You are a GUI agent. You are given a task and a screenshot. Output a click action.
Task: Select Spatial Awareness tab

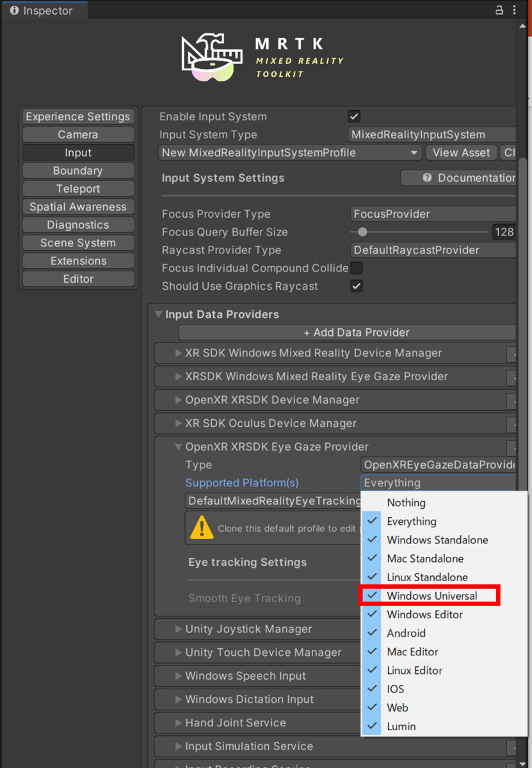pyautogui.click(x=78, y=207)
